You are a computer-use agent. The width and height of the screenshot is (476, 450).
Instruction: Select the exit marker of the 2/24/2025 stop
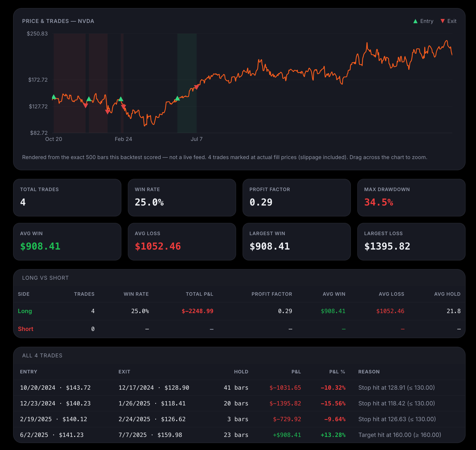(123, 107)
